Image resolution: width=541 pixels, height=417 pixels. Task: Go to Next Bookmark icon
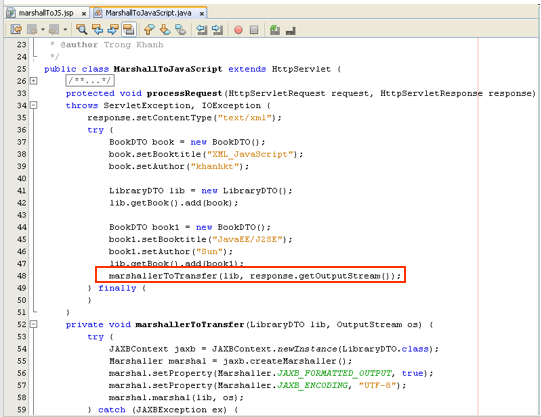[165, 30]
